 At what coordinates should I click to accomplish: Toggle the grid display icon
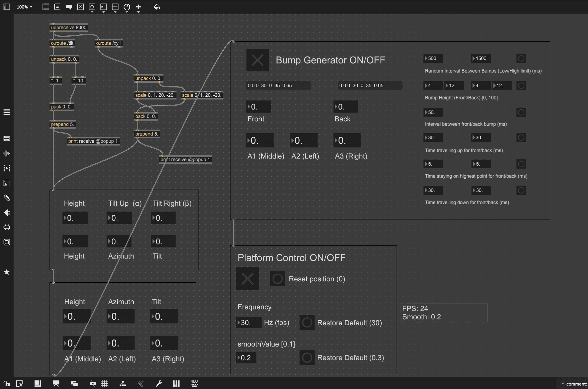(x=104, y=384)
